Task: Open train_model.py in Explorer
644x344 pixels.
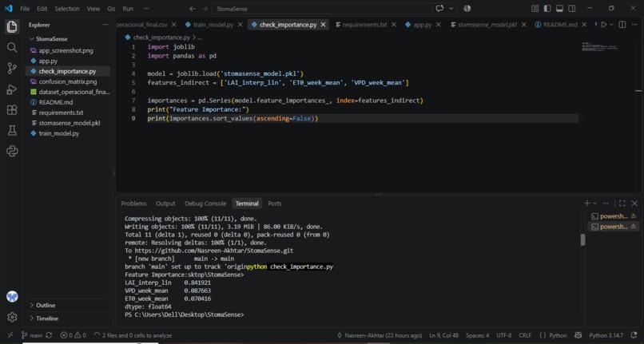Action: click(59, 133)
